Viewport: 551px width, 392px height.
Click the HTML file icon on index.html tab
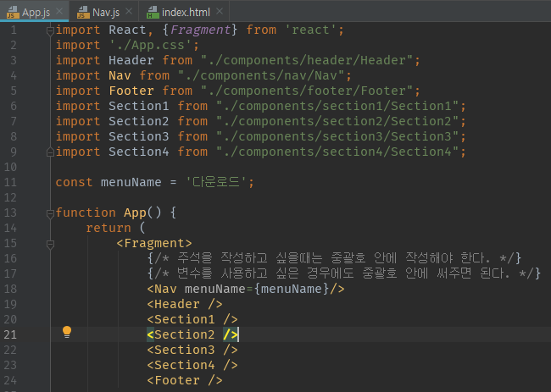pos(153,13)
